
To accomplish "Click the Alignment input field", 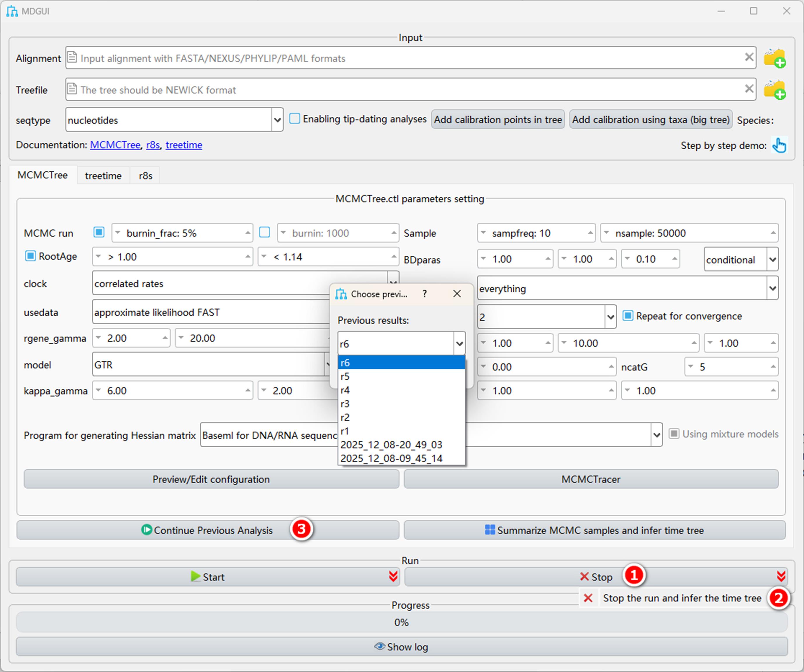I will tap(410, 58).
